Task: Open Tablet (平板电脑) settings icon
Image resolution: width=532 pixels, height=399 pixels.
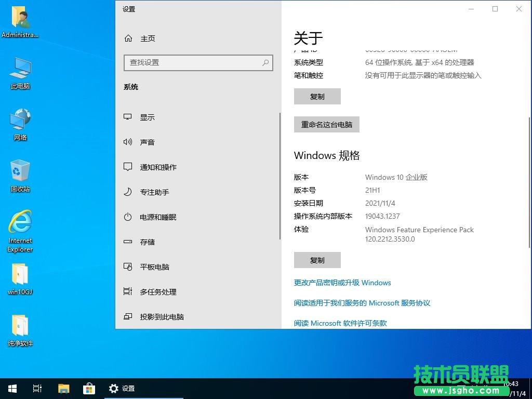Action: [128, 267]
